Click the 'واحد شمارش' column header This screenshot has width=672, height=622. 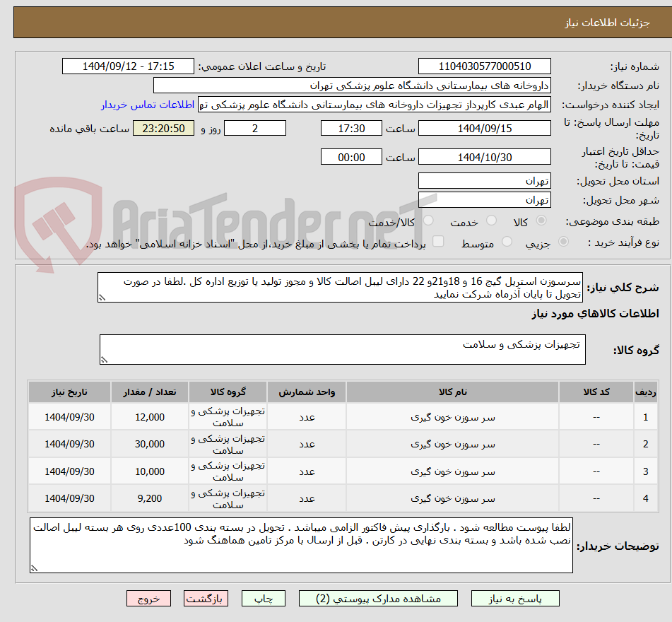coord(307,392)
